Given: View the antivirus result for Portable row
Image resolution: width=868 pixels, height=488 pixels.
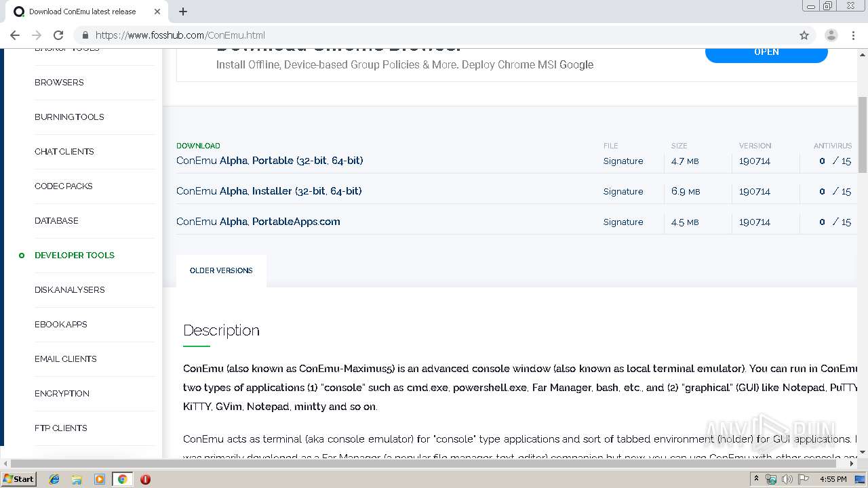Looking at the screenshot, I should [835, 161].
